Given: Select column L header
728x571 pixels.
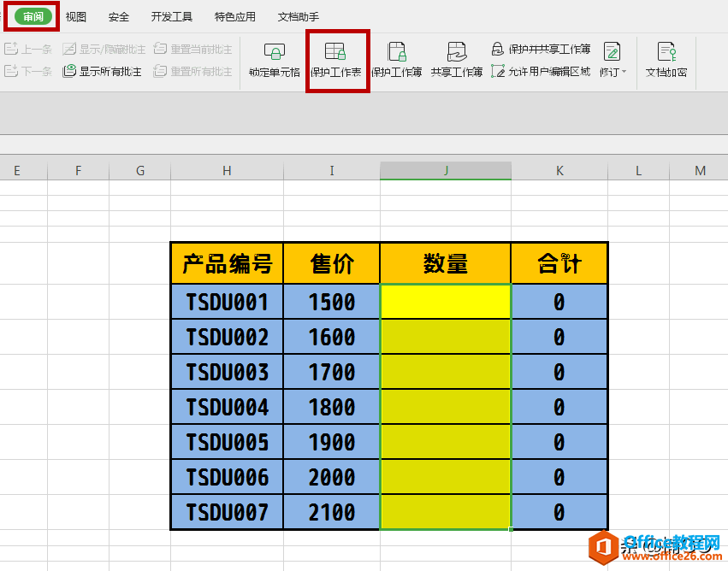Looking at the screenshot, I should click(x=638, y=171).
